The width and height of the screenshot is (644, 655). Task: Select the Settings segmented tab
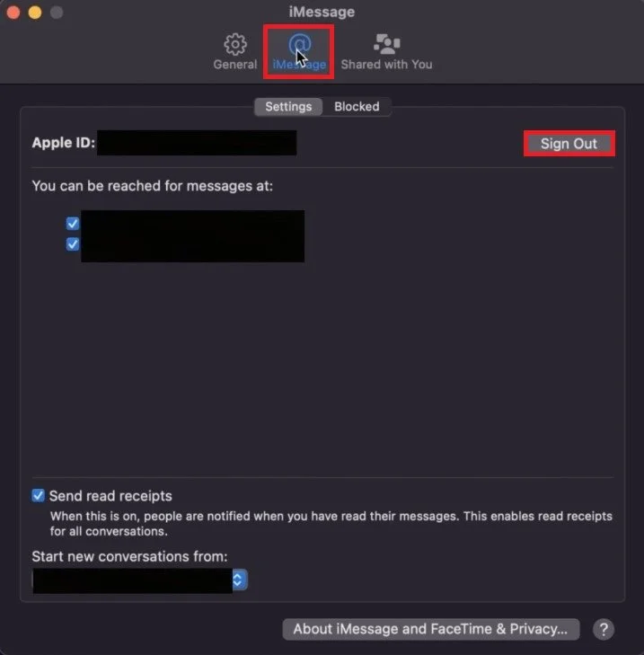[288, 107]
